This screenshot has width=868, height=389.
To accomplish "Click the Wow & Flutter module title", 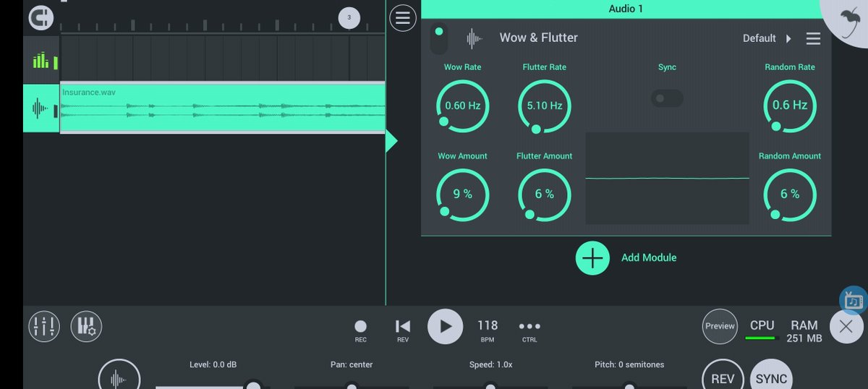I will [x=538, y=38].
